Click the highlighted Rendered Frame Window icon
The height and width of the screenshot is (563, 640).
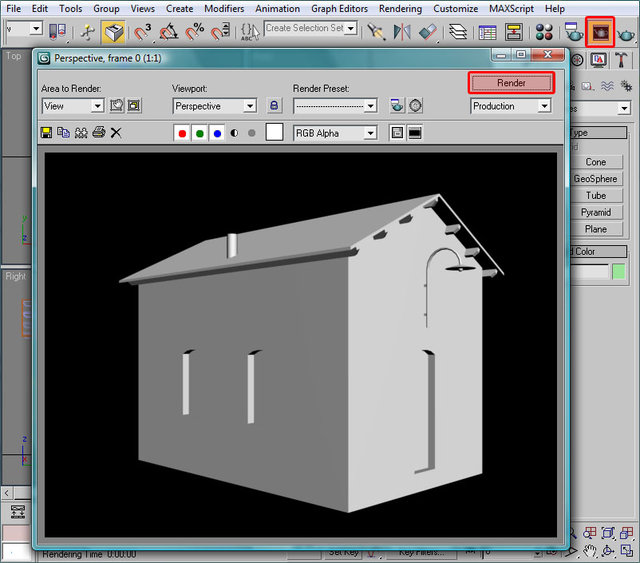pos(600,32)
